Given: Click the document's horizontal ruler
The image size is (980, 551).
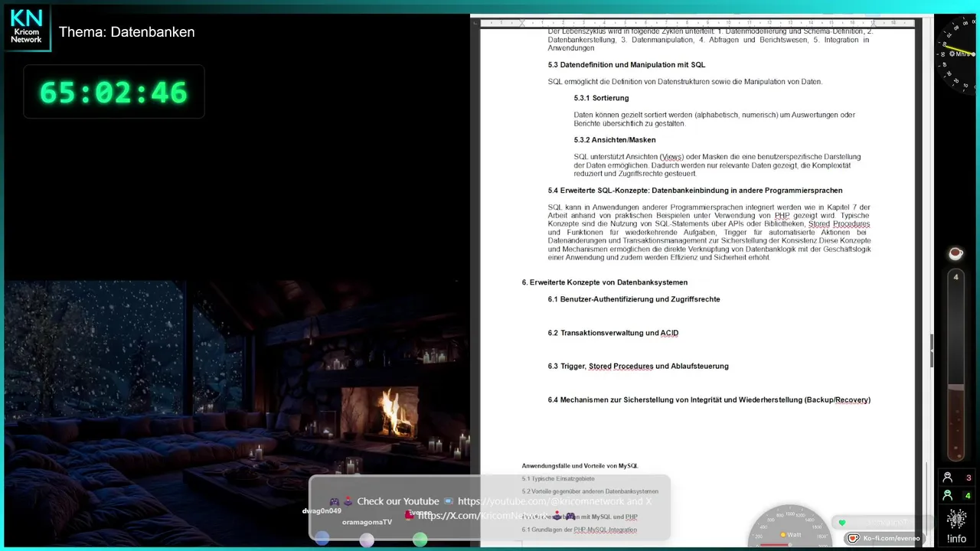Looking at the screenshot, I should click(x=697, y=23).
